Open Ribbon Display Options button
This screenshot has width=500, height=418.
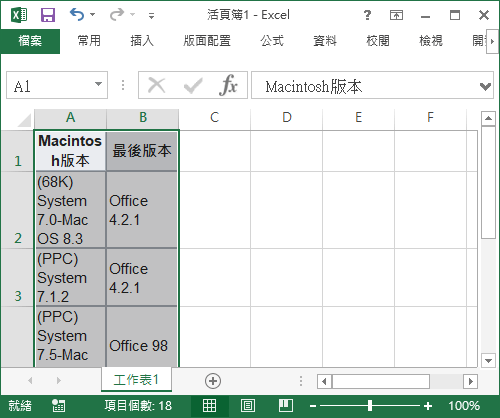coord(396,15)
